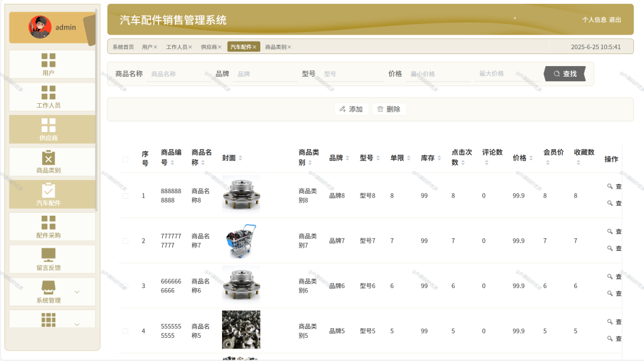This screenshot has width=644, height=361.
Task: Open the 供应商 sidebar module
Action: [x=52, y=130]
